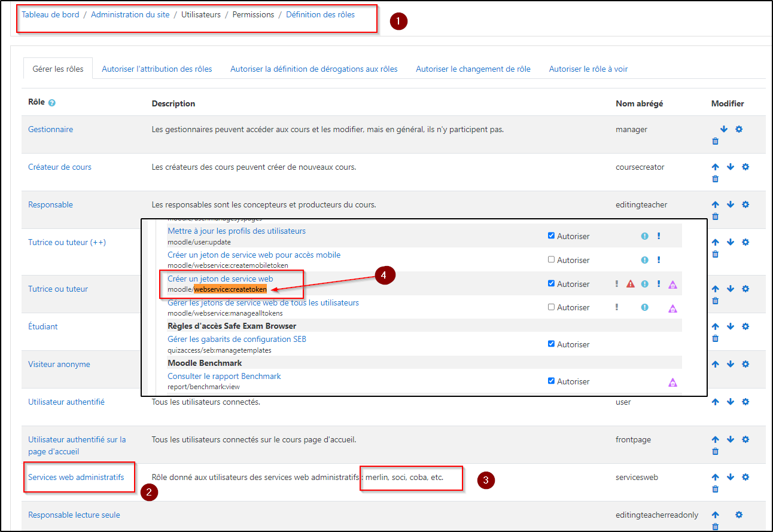
Task: Open the gear settings for Créateur de cours
Action: (x=745, y=167)
